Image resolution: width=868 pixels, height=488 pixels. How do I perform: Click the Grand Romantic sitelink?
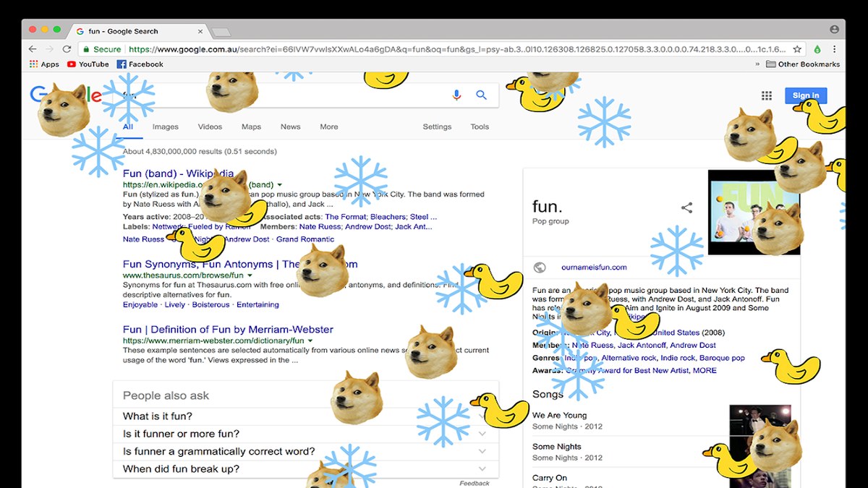[x=305, y=239]
